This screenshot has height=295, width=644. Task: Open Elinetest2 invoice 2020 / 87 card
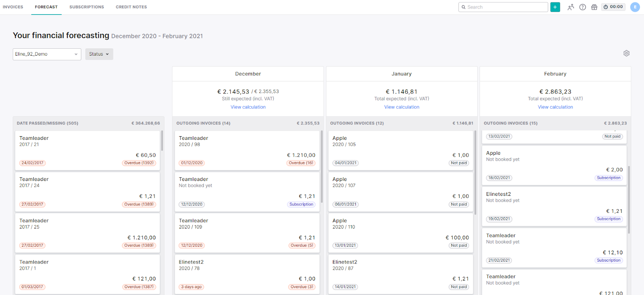click(x=400, y=274)
